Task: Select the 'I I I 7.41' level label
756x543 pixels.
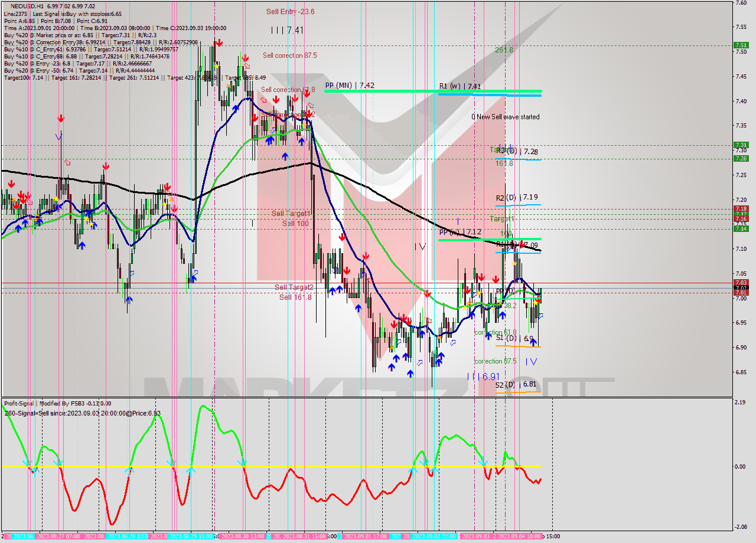Action: [x=287, y=30]
